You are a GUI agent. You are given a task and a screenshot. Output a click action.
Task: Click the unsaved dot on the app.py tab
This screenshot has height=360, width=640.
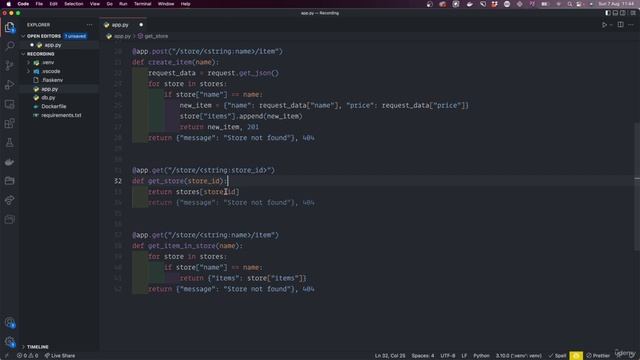tap(141, 25)
